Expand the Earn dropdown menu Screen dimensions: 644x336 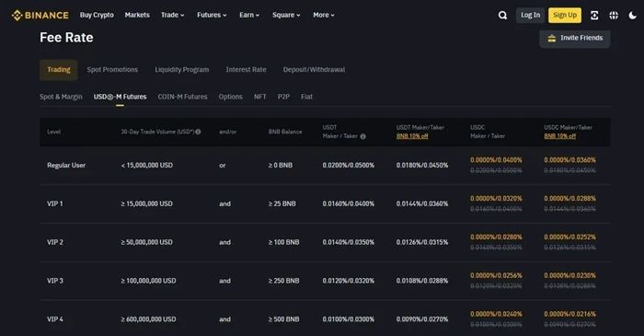[x=249, y=16]
